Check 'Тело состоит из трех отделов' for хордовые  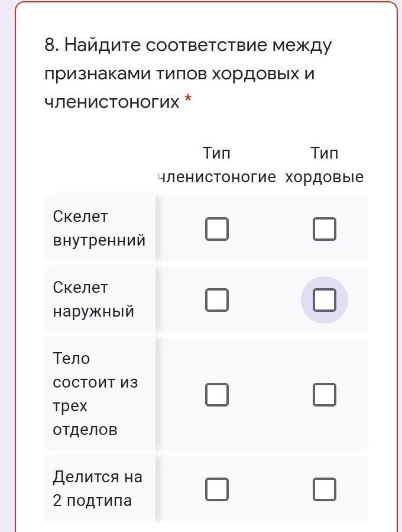tap(325, 395)
